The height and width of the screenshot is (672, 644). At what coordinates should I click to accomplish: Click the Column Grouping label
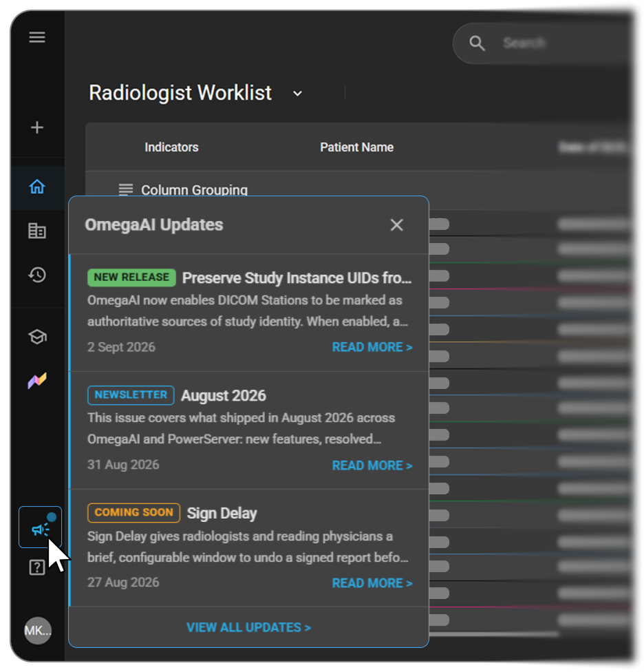pos(195,189)
